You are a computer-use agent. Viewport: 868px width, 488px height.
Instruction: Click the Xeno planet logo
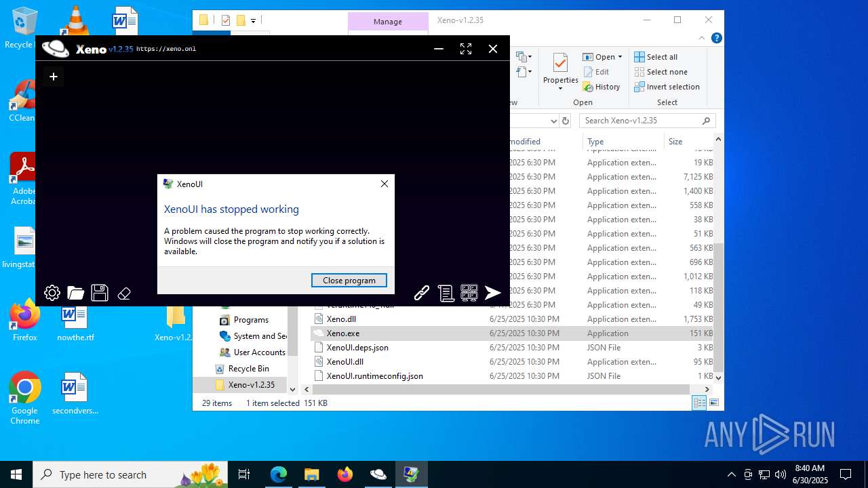(56, 48)
